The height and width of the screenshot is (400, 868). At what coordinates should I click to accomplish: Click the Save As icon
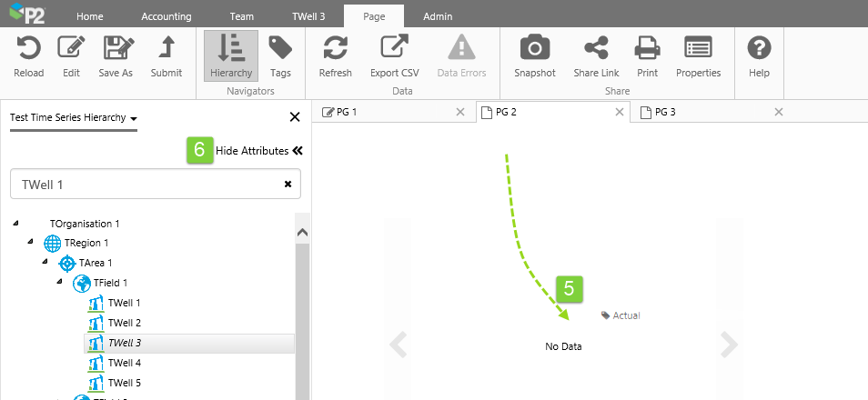(117, 49)
